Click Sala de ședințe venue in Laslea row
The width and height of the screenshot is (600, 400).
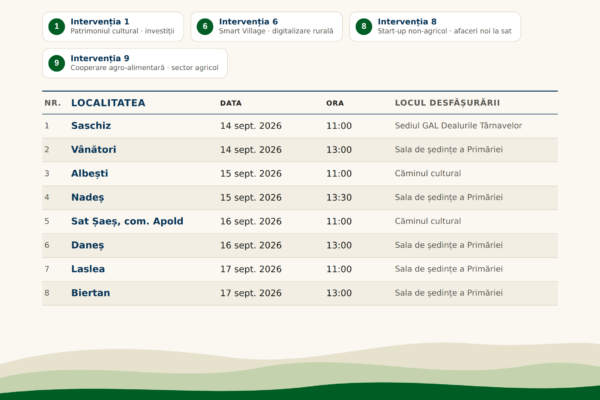pyautogui.click(x=449, y=269)
